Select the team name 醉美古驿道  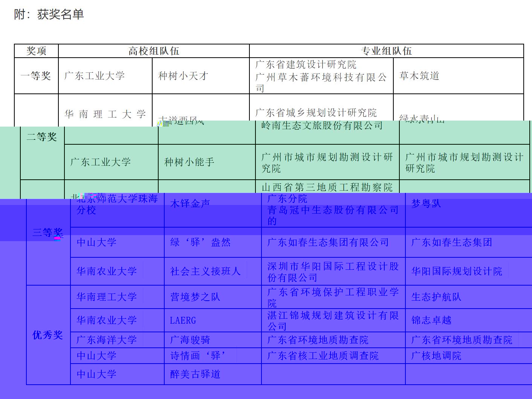[195, 374]
